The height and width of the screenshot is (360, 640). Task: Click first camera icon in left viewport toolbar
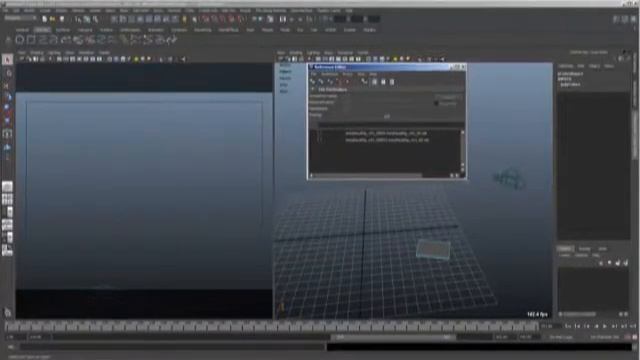pyautogui.click(x=22, y=59)
